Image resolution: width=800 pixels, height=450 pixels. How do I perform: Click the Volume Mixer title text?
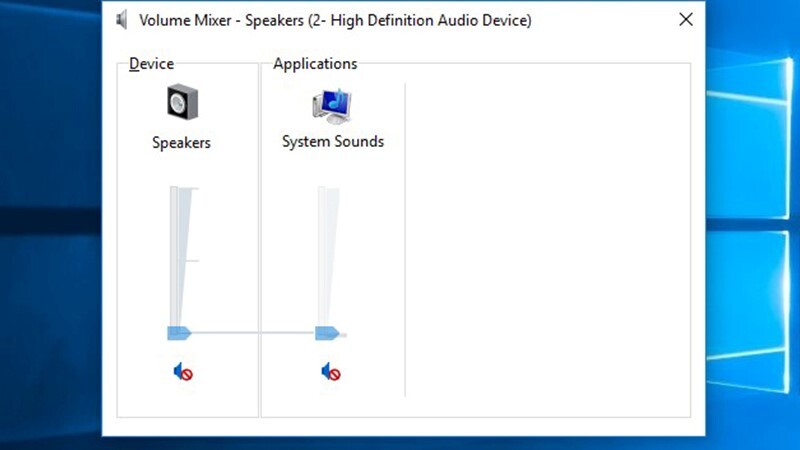pos(335,20)
